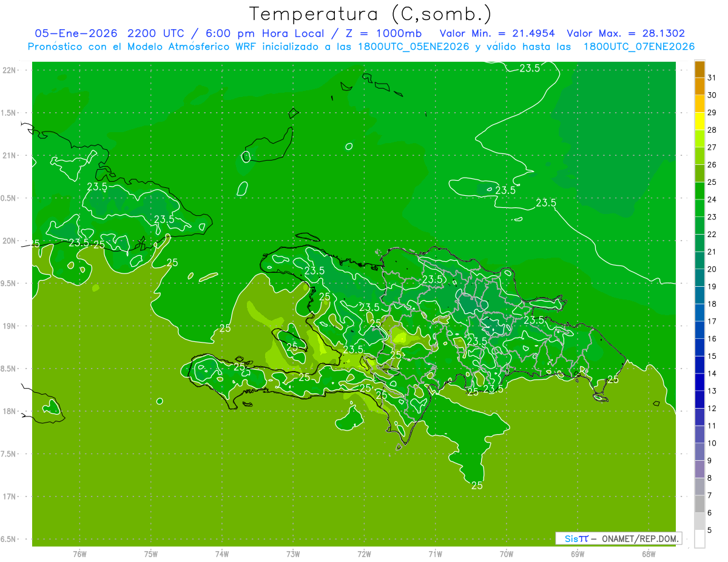Viewport: 728px width, 562px height.
Task: Click the "0.5N" latitude axis label
Action: 9,198
